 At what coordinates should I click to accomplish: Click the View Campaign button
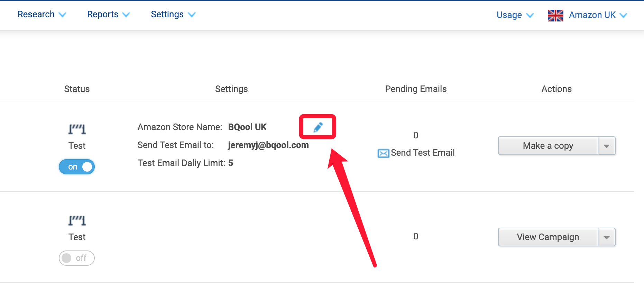[548, 237]
